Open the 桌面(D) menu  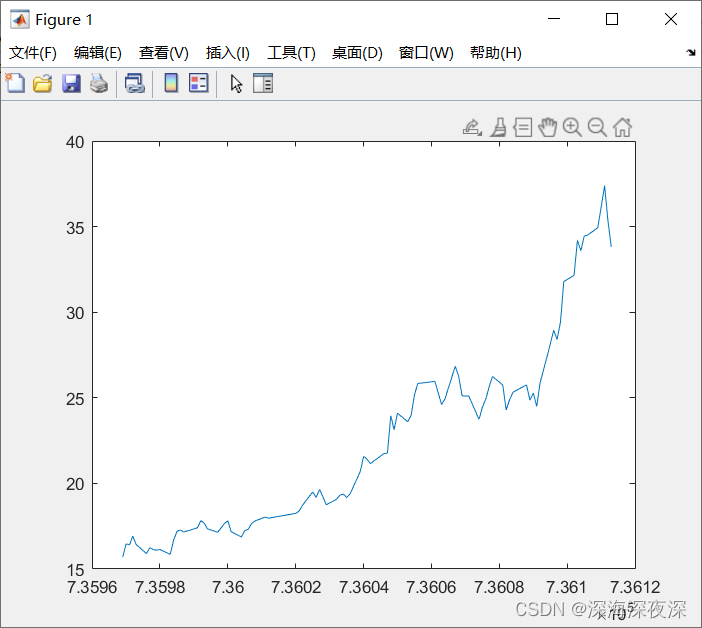(x=357, y=53)
